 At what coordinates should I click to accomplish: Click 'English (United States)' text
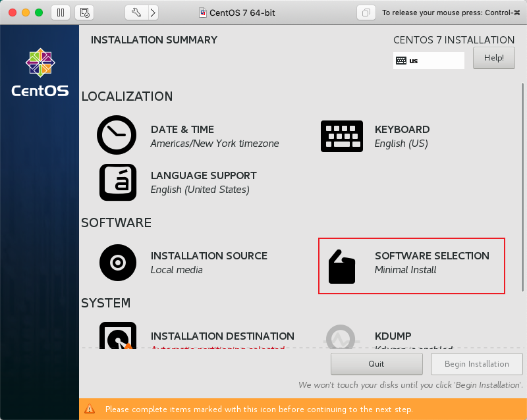click(x=200, y=190)
